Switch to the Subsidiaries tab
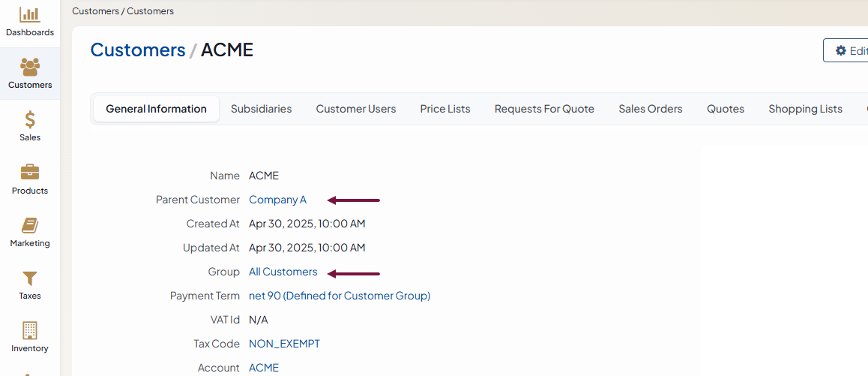The width and height of the screenshot is (868, 376). [262, 109]
